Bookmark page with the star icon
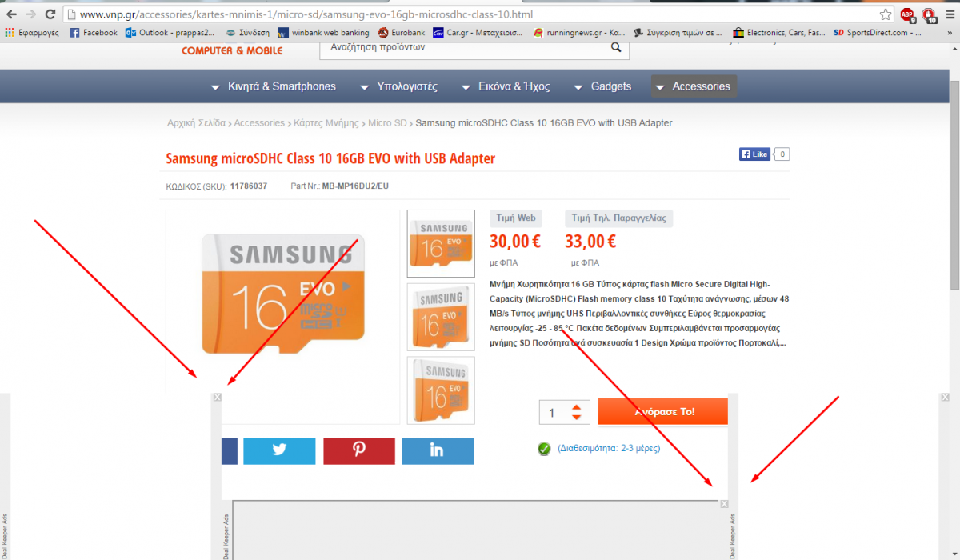 point(885,14)
